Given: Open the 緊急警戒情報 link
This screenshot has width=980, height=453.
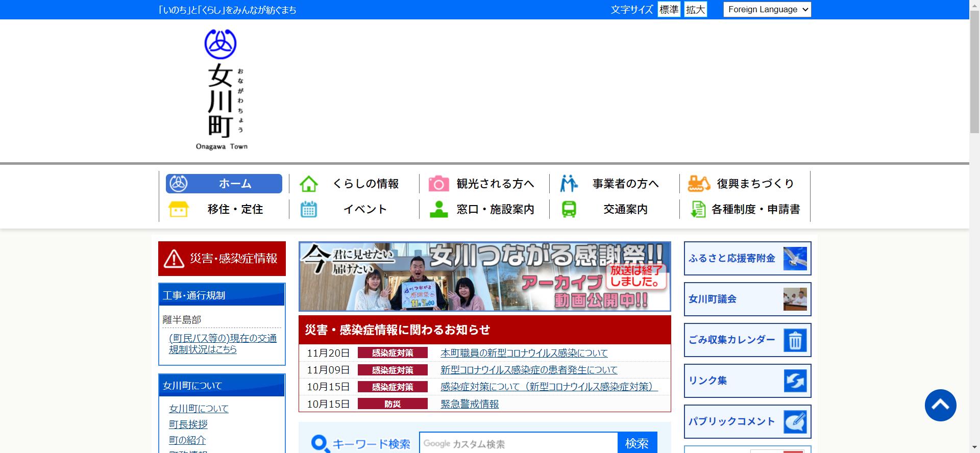Looking at the screenshot, I should click(470, 404).
